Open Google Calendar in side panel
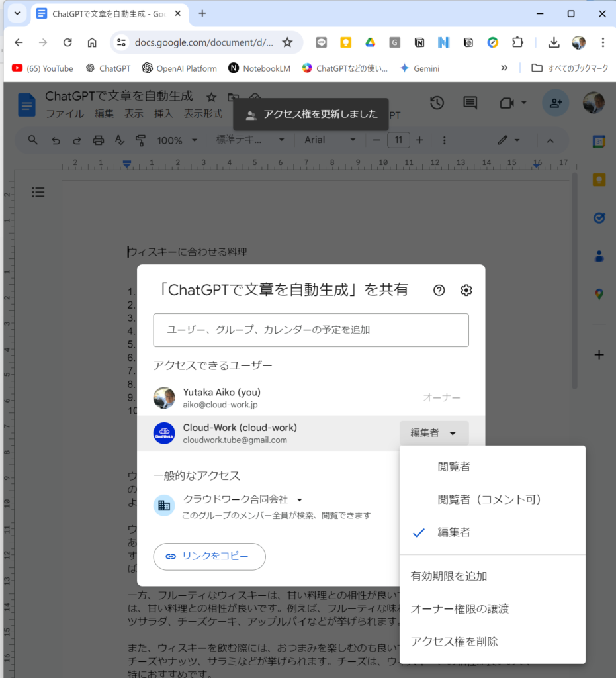Screen dimensions: 616x678 (x=599, y=142)
